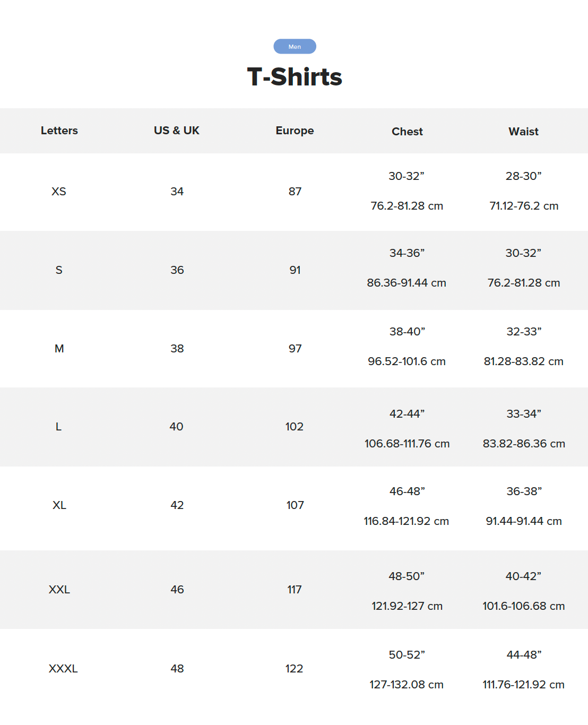588x725 pixels.
Task: Click the Chest column header
Action: [x=407, y=132]
